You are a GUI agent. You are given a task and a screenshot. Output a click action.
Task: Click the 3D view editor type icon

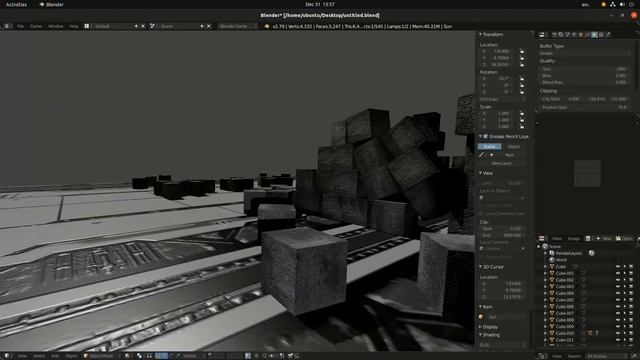(x=7, y=356)
